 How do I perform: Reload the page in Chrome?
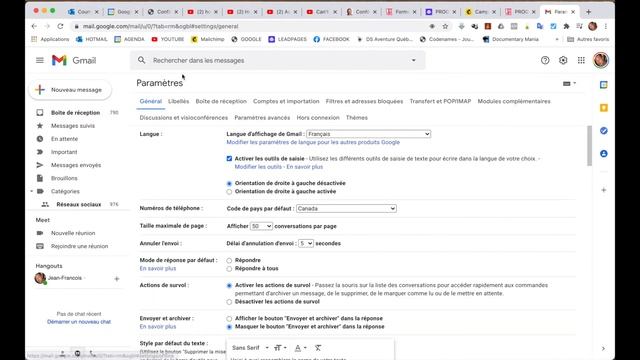60,26
